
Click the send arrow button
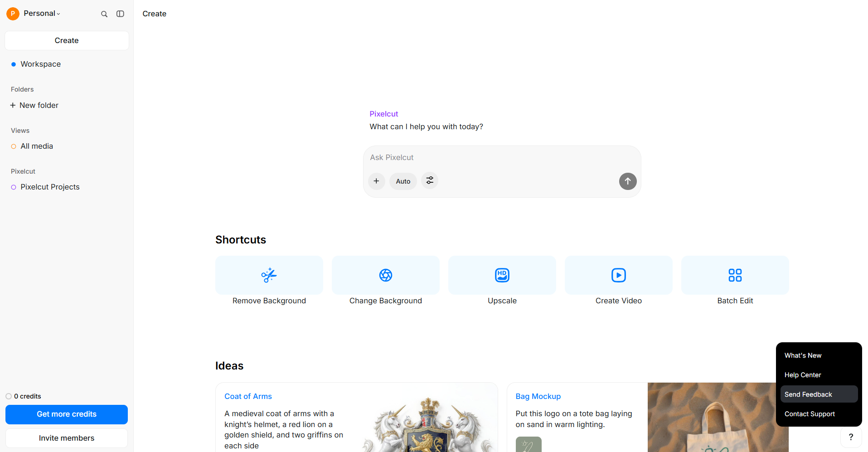628,181
